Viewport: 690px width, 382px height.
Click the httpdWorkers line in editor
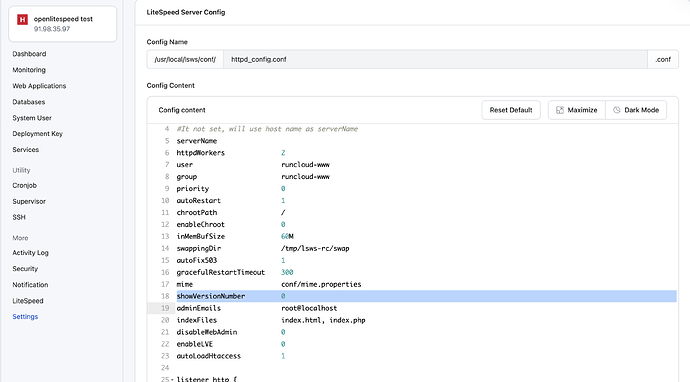tap(426, 153)
